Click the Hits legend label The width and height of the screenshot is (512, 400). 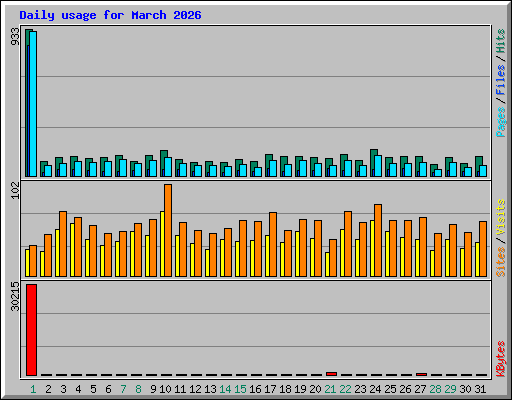click(501, 41)
